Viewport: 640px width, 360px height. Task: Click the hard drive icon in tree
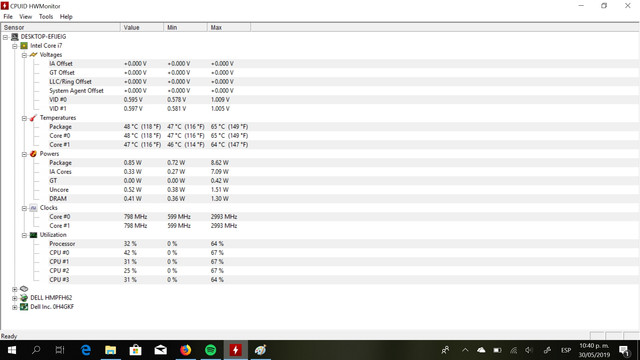click(x=24, y=289)
